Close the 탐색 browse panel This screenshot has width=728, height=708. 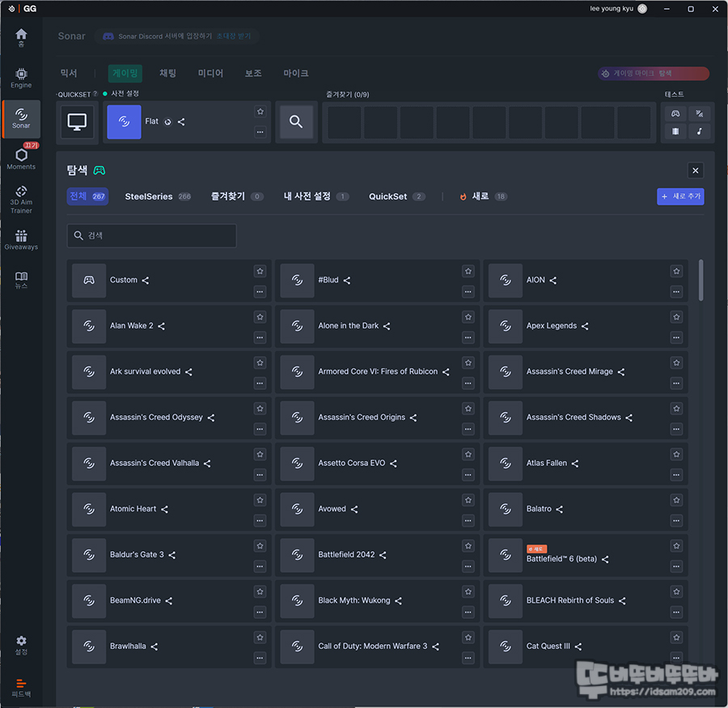(695, 171)
